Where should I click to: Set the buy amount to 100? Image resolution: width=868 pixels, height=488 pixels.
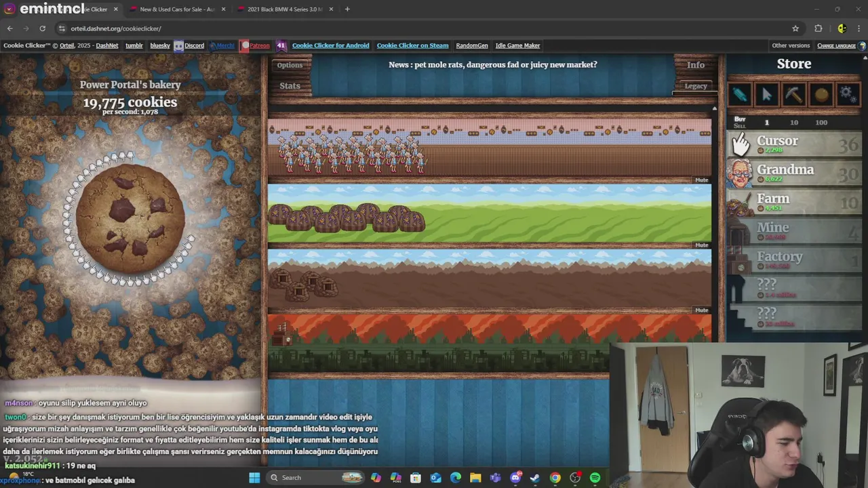tap(821, 123)
